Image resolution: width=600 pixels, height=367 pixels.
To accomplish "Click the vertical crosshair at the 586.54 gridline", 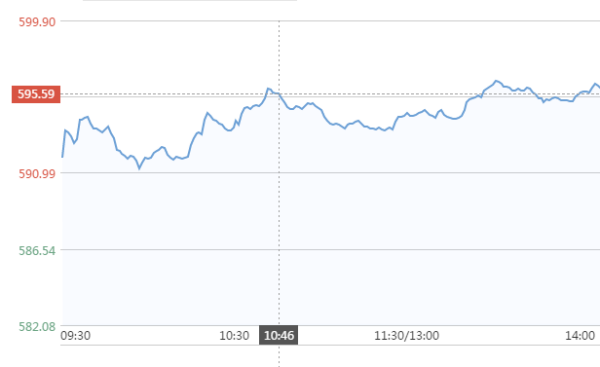I will pos(279,250).
